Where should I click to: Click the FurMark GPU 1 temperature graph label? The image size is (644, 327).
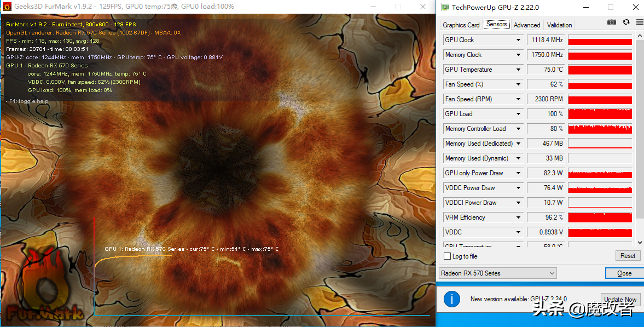point(192,249)
